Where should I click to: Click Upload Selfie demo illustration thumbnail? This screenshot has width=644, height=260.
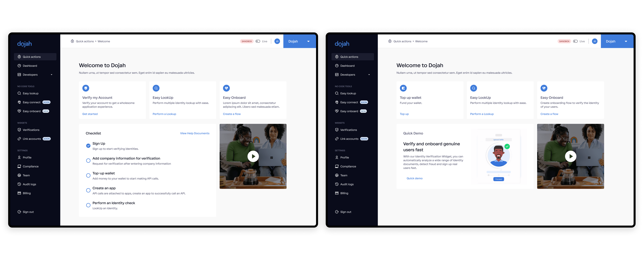498,157
